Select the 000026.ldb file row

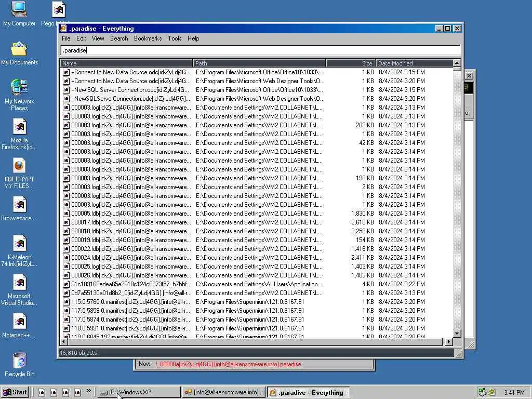[257, 275]
